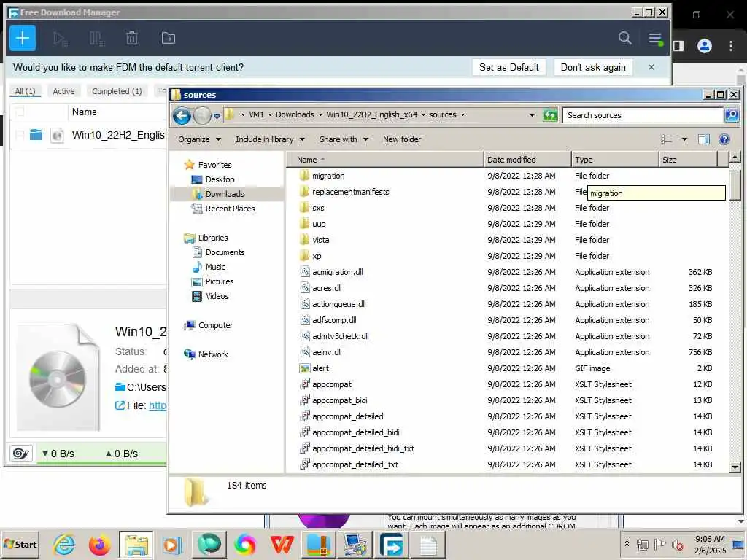Open the address bar history dropdown

[x=532, y=114]
